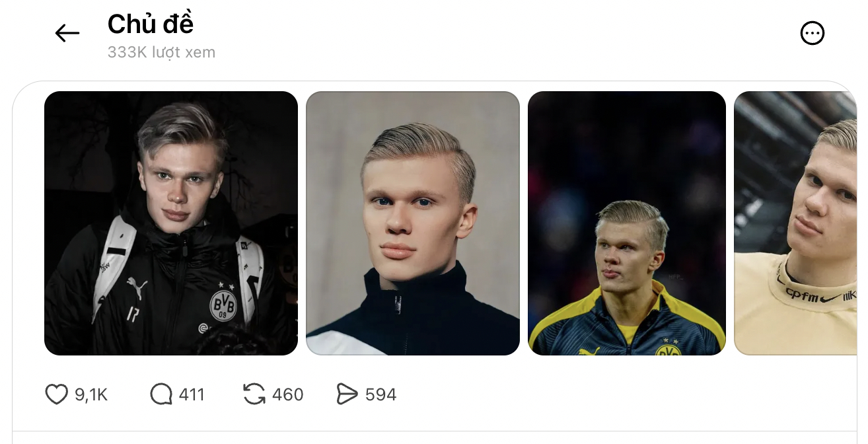Click the 411 comments count

click(192, 395)
